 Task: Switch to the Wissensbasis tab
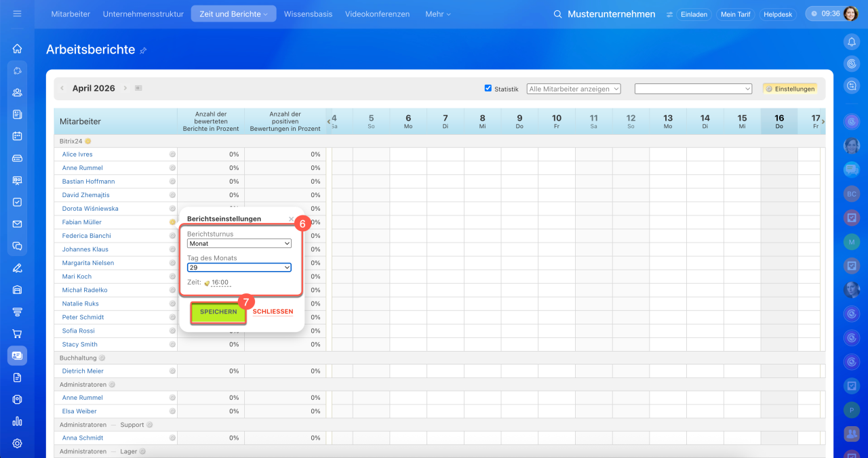tap(308, 14)
